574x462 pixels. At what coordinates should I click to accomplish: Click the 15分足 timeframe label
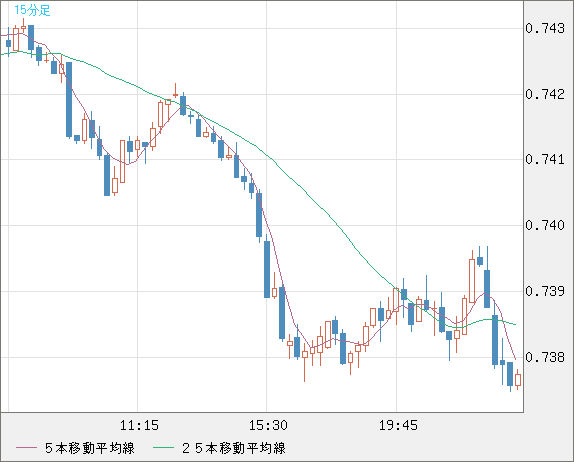pyautogui.click(x=32, y=10)
